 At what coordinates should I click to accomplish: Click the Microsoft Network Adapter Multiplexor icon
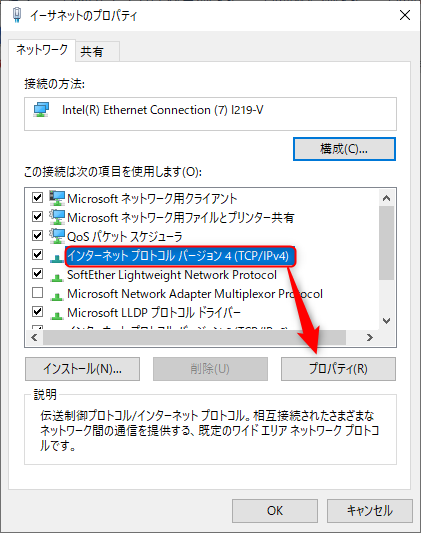coord(57,297)
